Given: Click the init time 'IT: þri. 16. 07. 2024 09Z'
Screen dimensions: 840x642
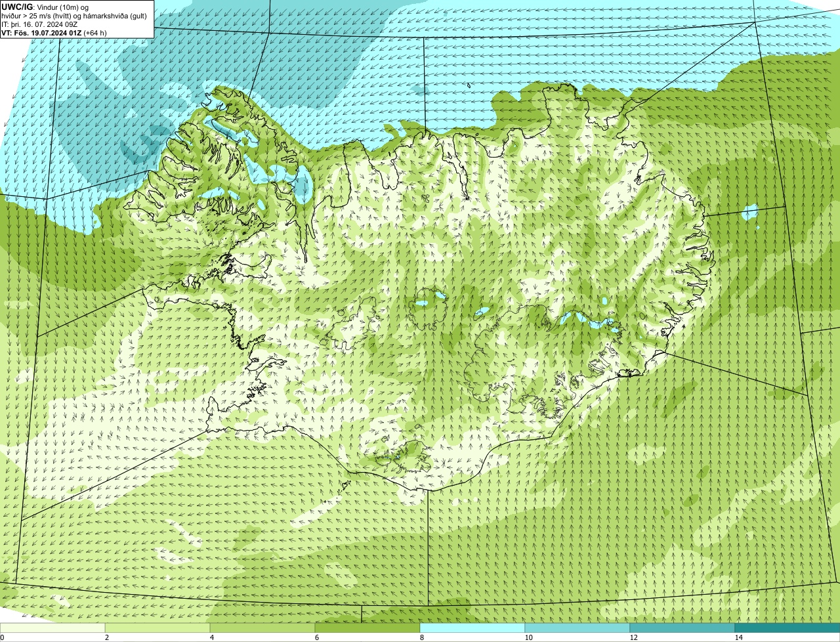Looking at the screenshot, I should (x=39, y=24).
